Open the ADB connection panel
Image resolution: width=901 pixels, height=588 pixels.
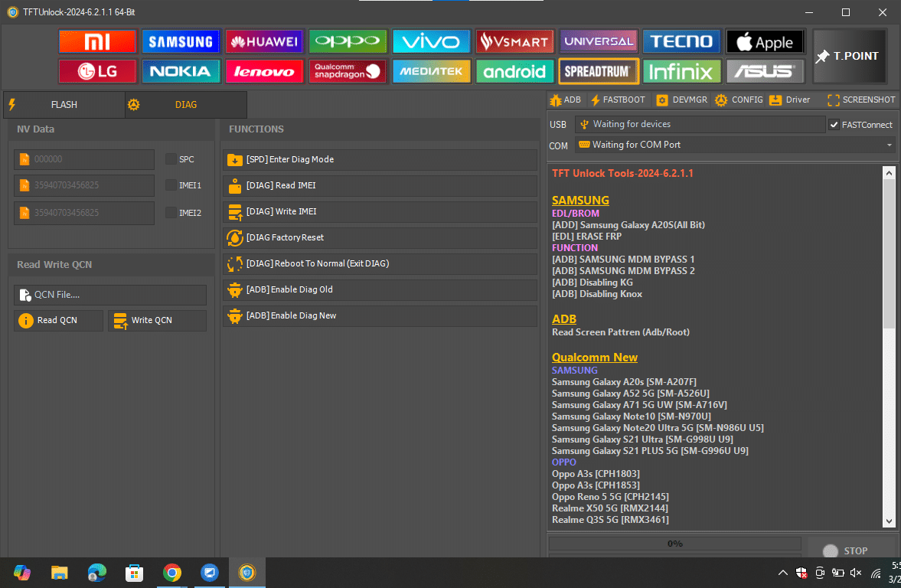point(565,100)
